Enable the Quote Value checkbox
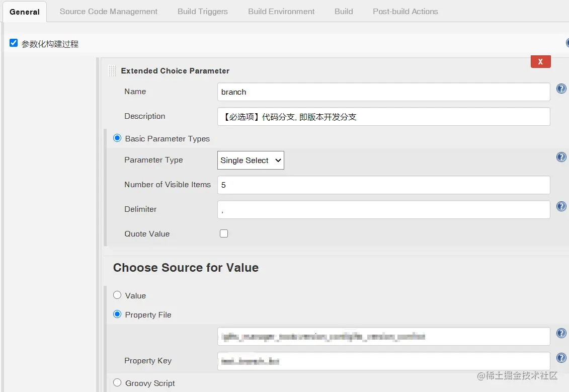This screenshot has width=569, height=392. point(224,233)
